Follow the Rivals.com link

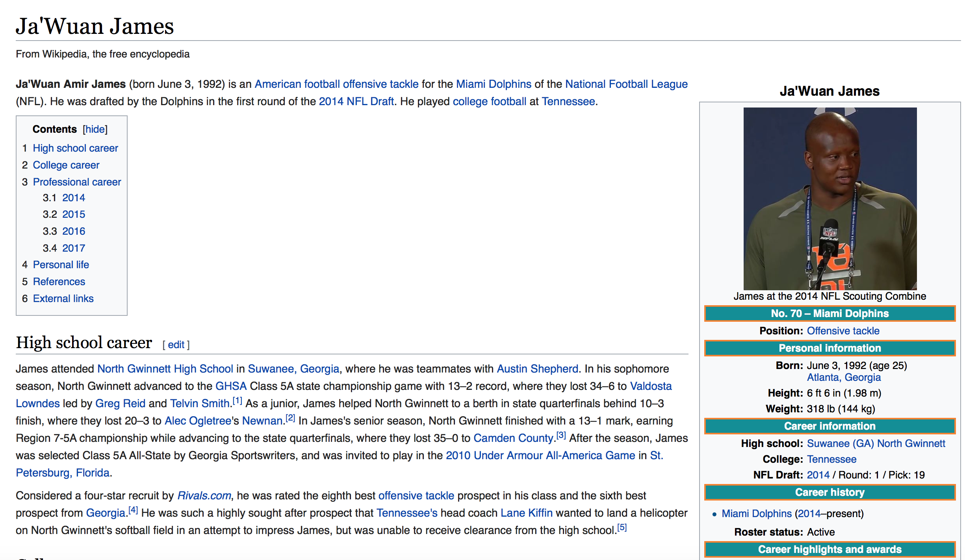(x=204, y=495)
